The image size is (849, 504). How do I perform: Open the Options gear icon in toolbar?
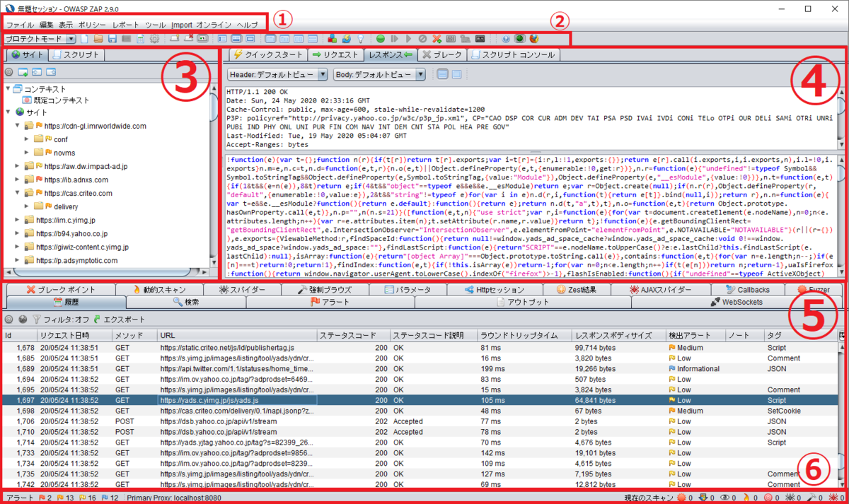point(154,38)
